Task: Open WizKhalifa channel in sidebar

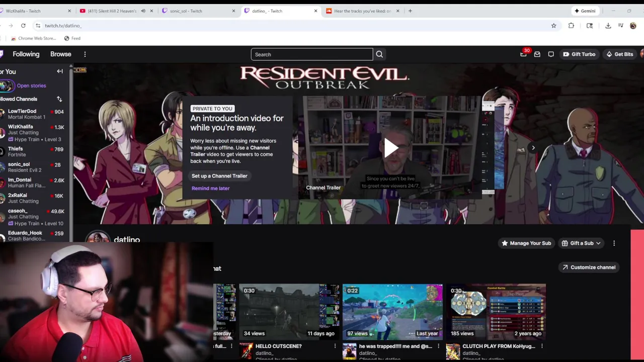Action: pos(32,133)
